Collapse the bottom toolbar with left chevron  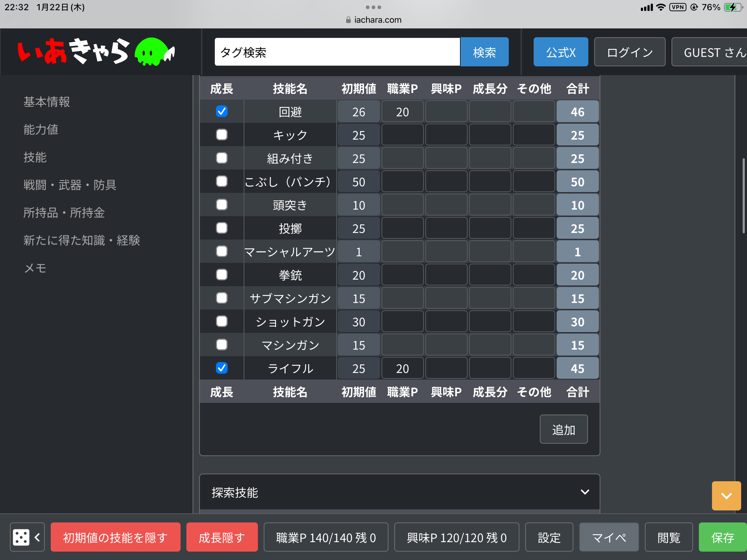37,537
